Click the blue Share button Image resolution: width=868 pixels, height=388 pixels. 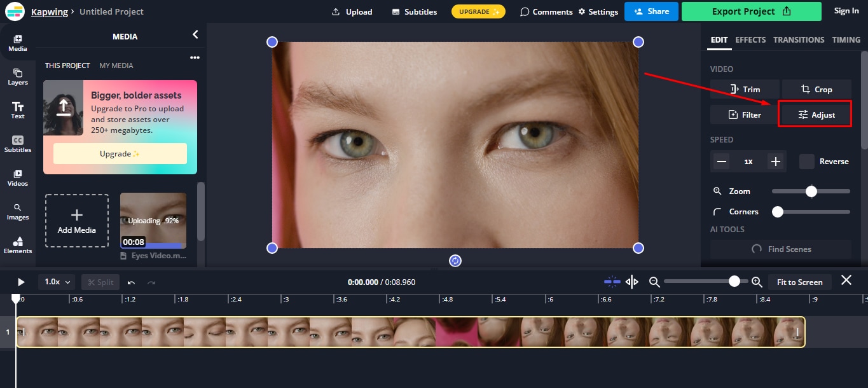pyautogui.click(x=651, y=11)
